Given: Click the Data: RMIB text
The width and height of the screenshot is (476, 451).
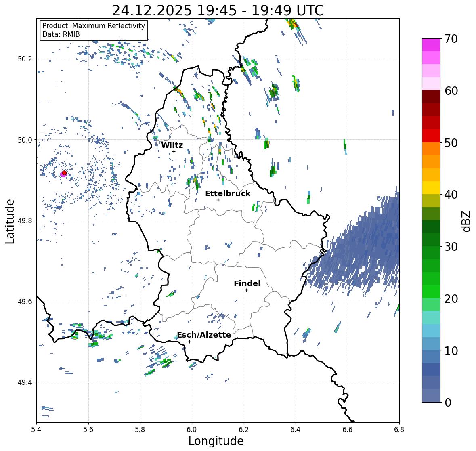Looking at the screenshot, I should coord(61,34).
